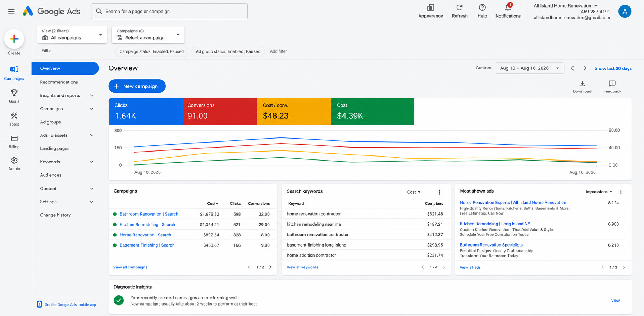Click Ad group status filter chip
644x316 pixels.
(228, 51)
